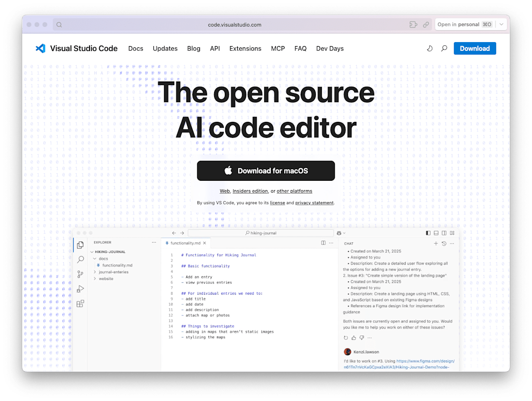Image resolution: width=532 pixels, height=401 pixels.
Task: Open the Chat panel more actions ellipsis
Action: 452,243
